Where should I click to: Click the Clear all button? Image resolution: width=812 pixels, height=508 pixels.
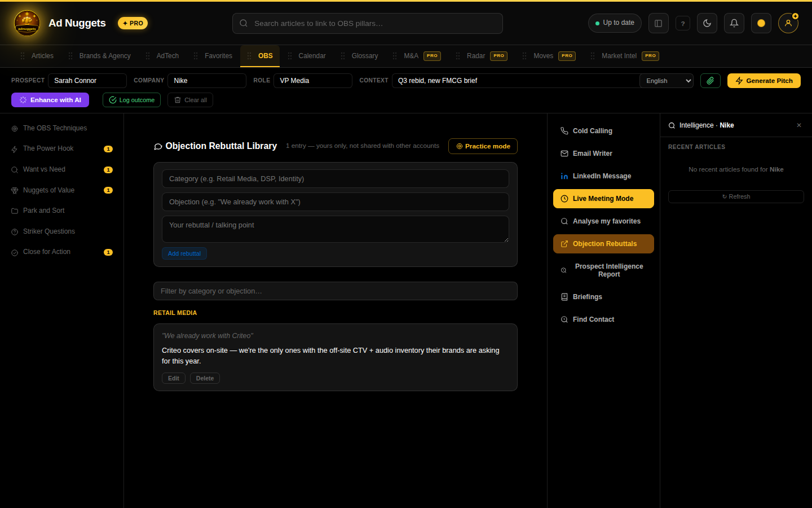pyautogui.click(x=190, y=100)
